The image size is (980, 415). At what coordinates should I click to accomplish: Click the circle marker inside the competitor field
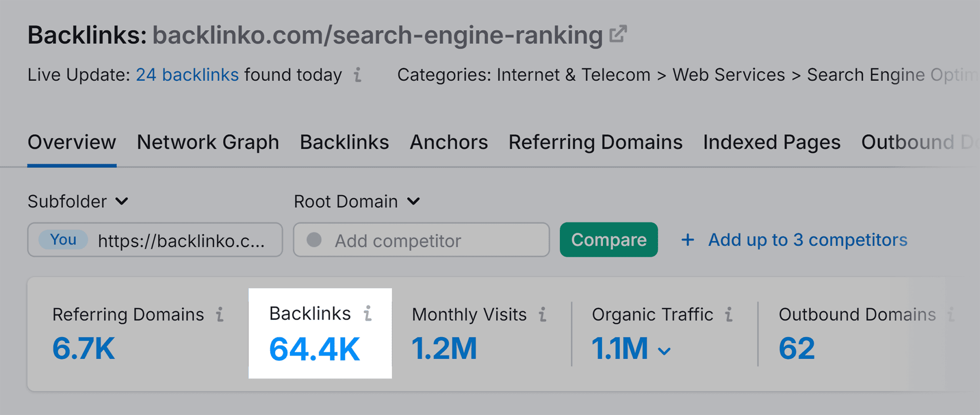tap(314, 240)
